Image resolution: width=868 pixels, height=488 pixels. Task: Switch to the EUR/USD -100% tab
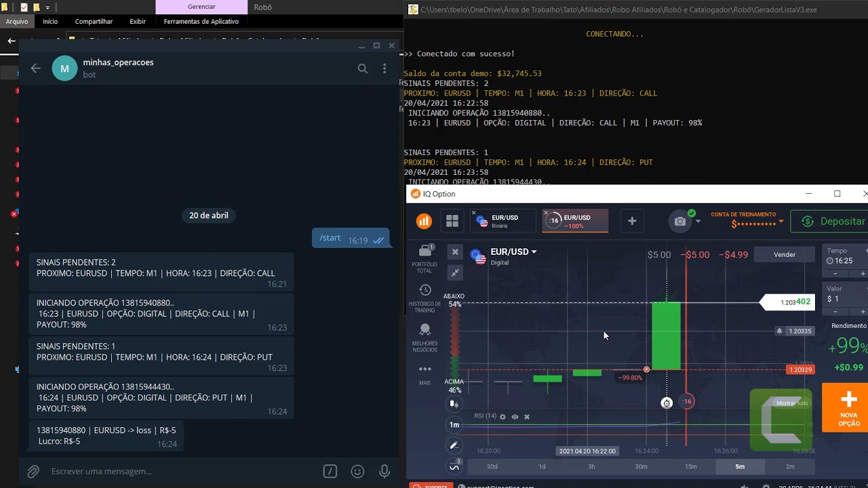click(576, 221)
